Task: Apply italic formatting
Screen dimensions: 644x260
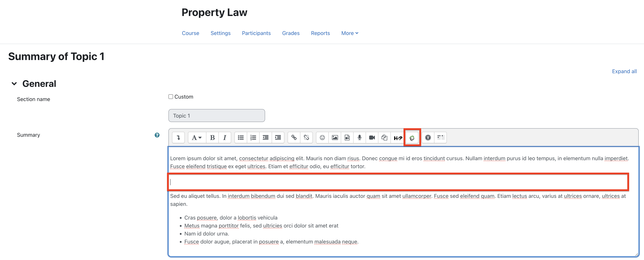Action: [x=224, y=137]
